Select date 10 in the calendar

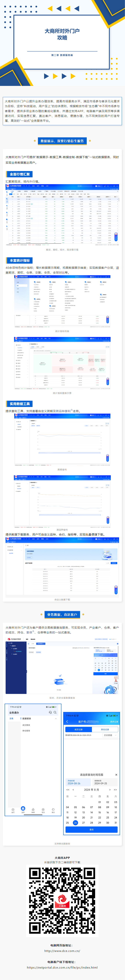115,807
